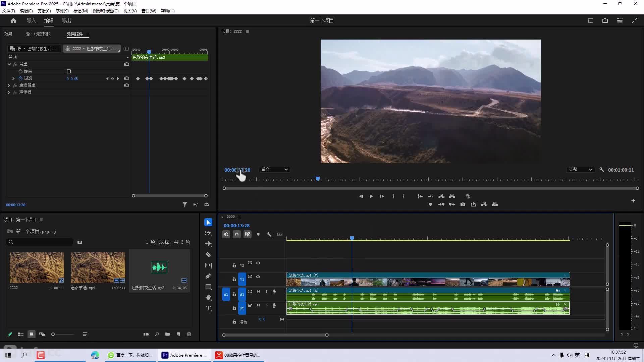Select the Ripple Edit tool
Image resolution: width=644 pixels, height=362 pixels.
pos(208,244)
